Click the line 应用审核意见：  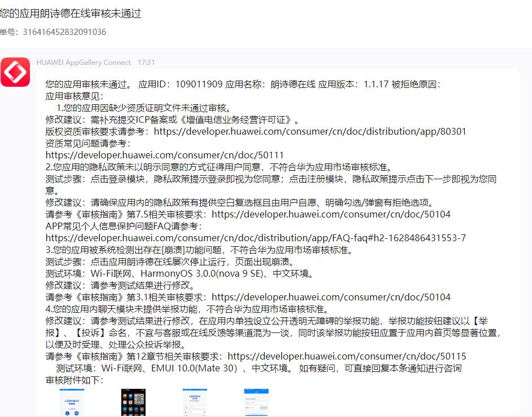click(x=74, y=96)
